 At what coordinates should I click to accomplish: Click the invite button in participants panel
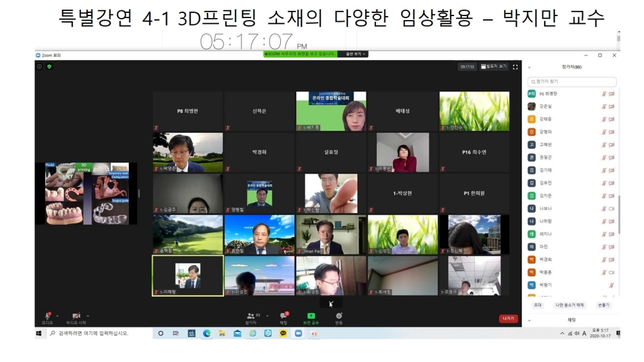point(537,305)
